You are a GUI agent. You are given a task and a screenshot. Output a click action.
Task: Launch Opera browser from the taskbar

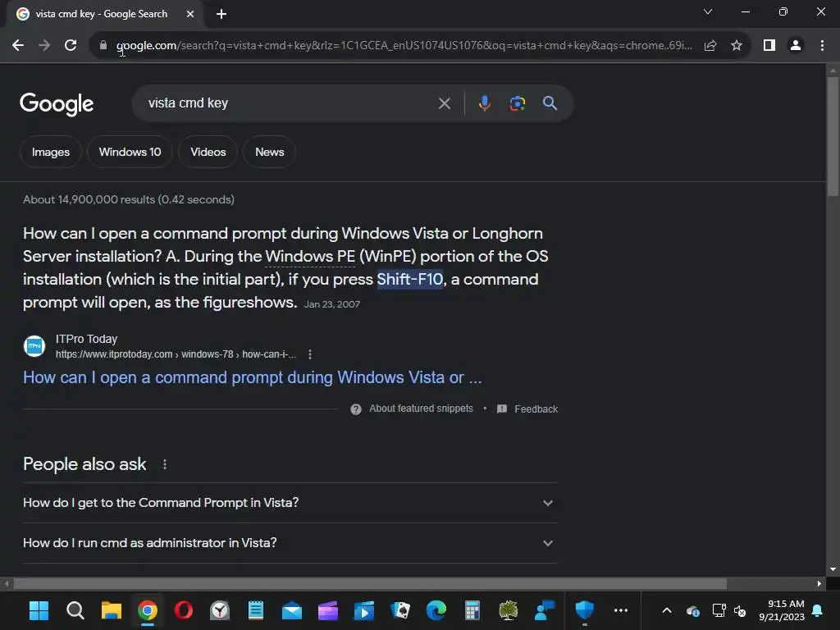(x=183, y=610)
